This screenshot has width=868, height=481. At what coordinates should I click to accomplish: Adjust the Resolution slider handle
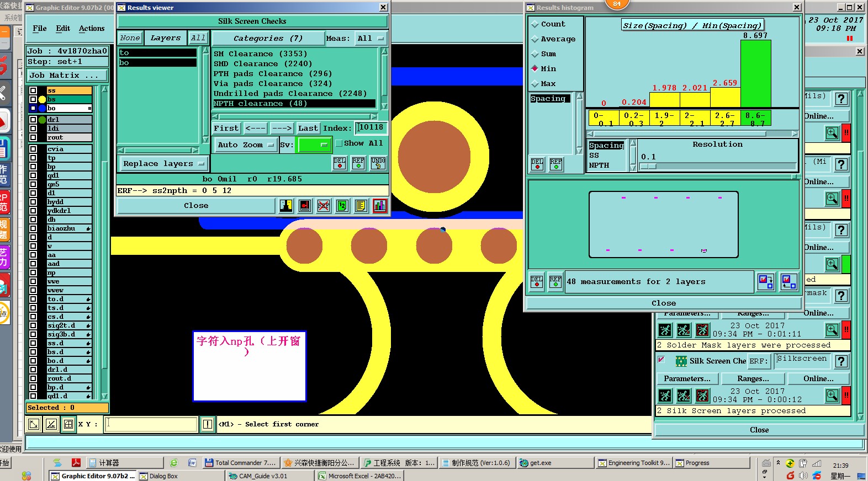coord(648,166)
